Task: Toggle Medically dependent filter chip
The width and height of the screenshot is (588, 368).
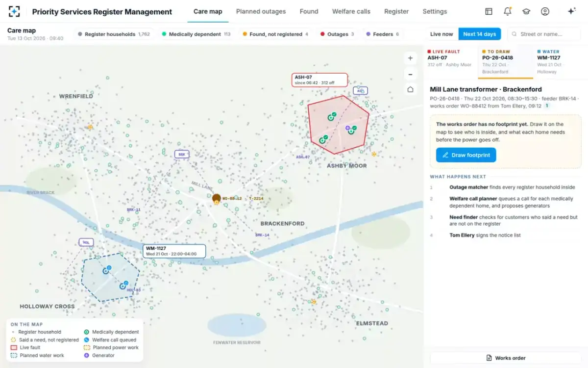Action: (196, 34)
